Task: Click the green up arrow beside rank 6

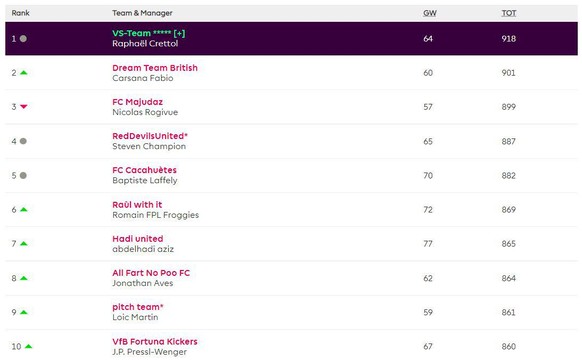Action: click(24, 210)
